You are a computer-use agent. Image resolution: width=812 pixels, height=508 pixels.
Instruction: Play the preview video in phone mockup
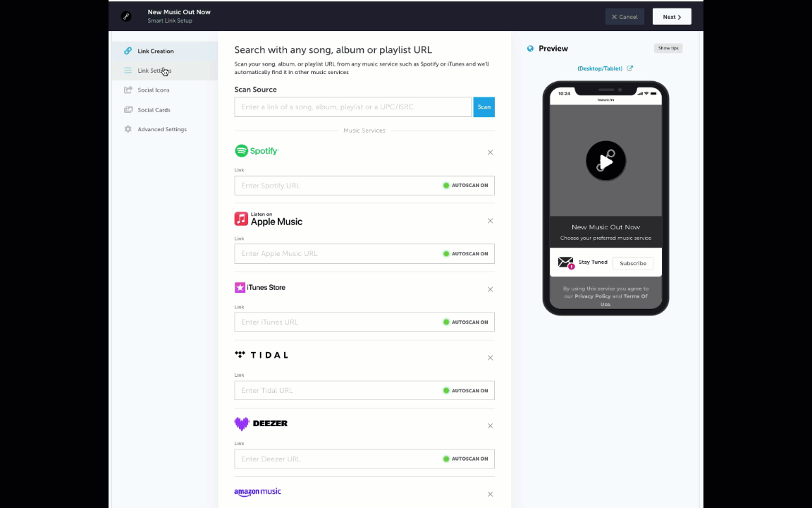(x=606, y=161)
